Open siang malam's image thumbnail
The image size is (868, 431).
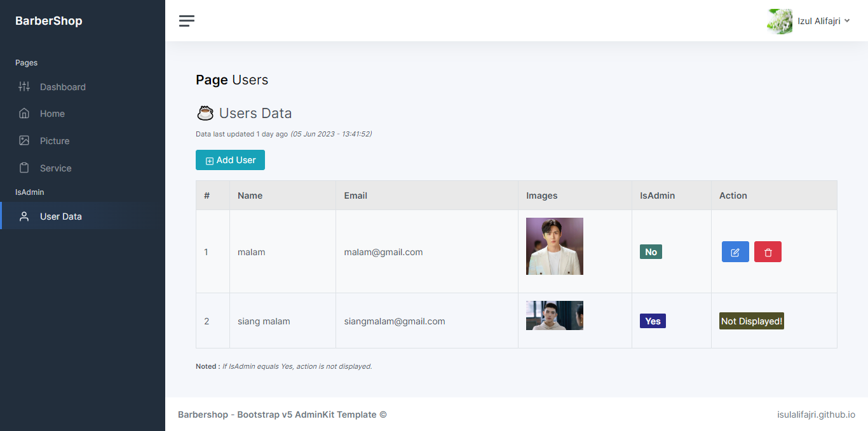click(x=554, y=315)
